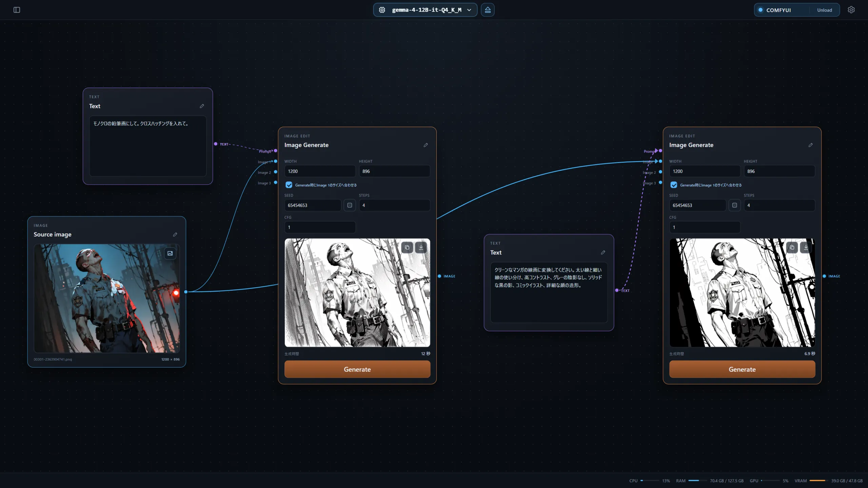Click Generate in the second Image Generate node
This screenshot has width=868, height=488.
pos(742,369)
